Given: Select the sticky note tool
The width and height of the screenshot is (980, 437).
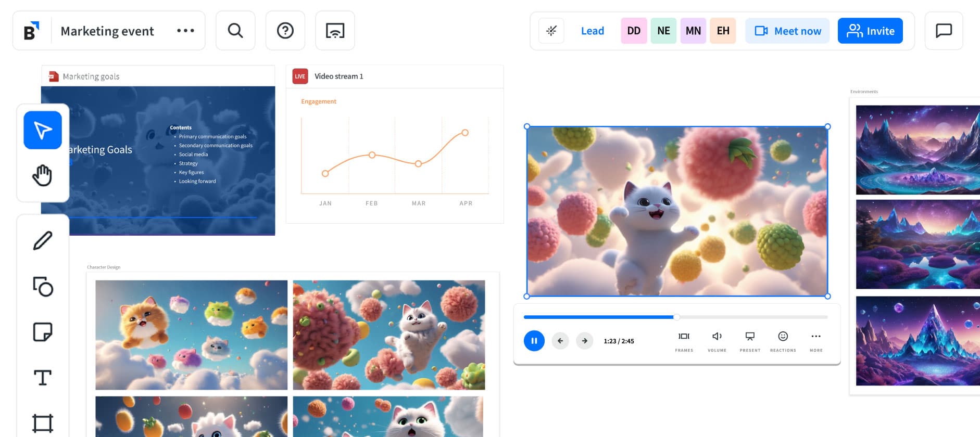Looking at the screenshot, I should (43, 331).
